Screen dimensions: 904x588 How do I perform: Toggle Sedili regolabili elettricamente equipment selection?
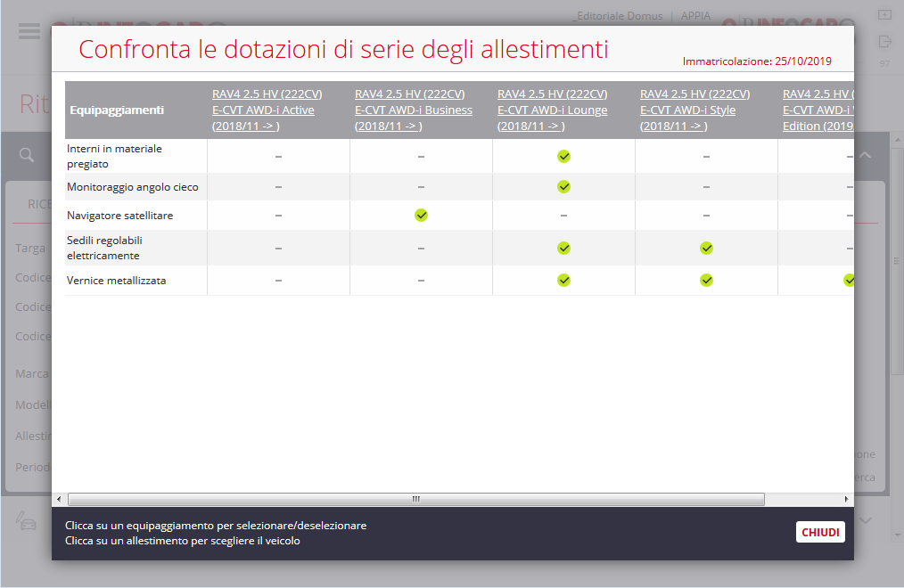pyautogui.click(x=104, y=248)
